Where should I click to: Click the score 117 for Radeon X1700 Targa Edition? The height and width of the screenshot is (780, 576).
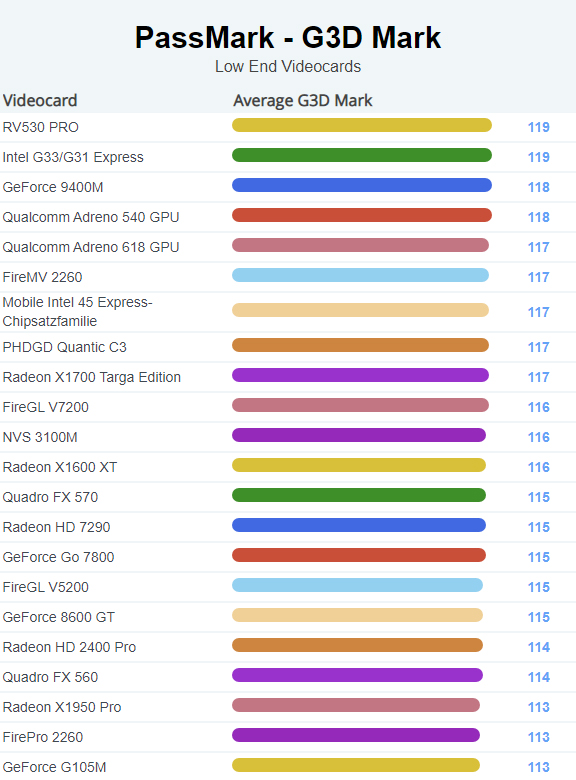[x=539, y=377]
